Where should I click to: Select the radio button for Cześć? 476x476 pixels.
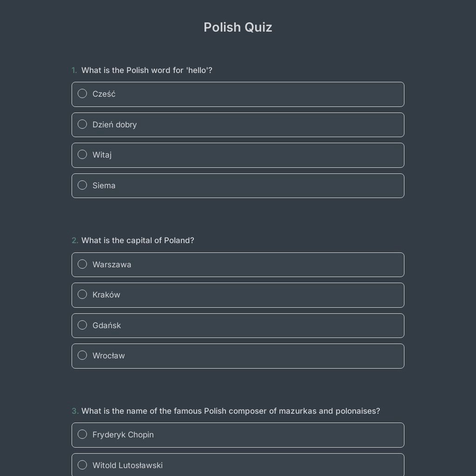tap(82, 93)
